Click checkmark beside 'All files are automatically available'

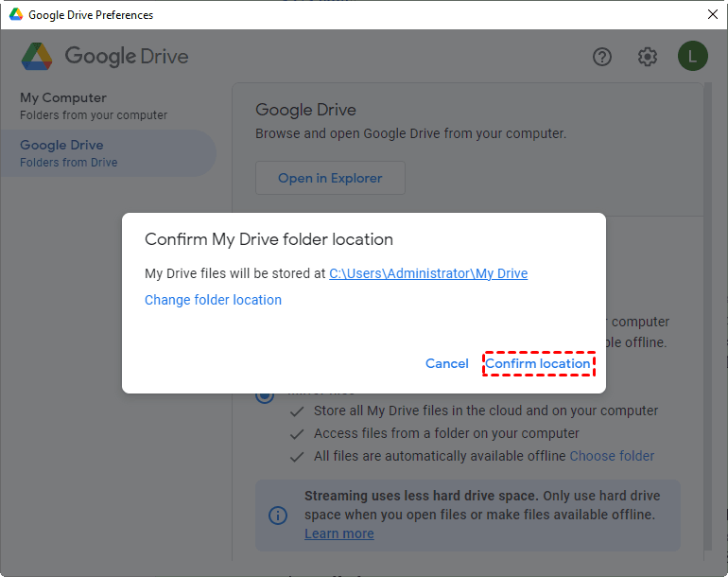click(297, 457)
